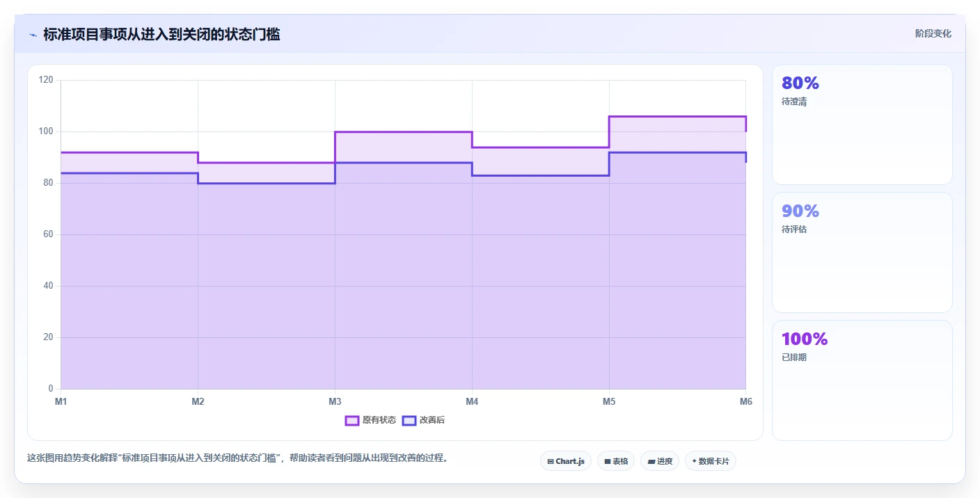Click the M2 axis label
Screen dimensions: 980x498
[x=198, y=401]
